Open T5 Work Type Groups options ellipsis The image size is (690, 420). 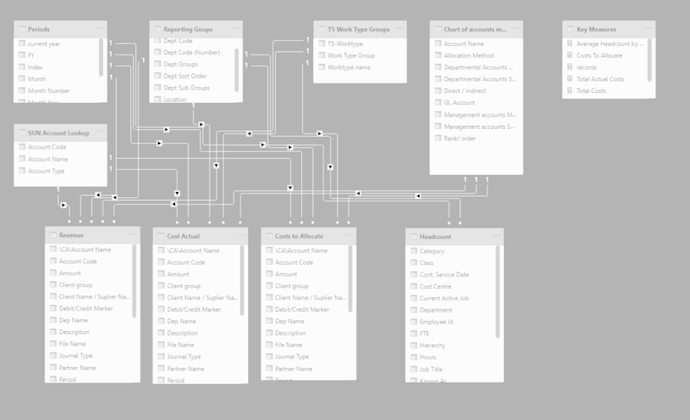(399, 28)
